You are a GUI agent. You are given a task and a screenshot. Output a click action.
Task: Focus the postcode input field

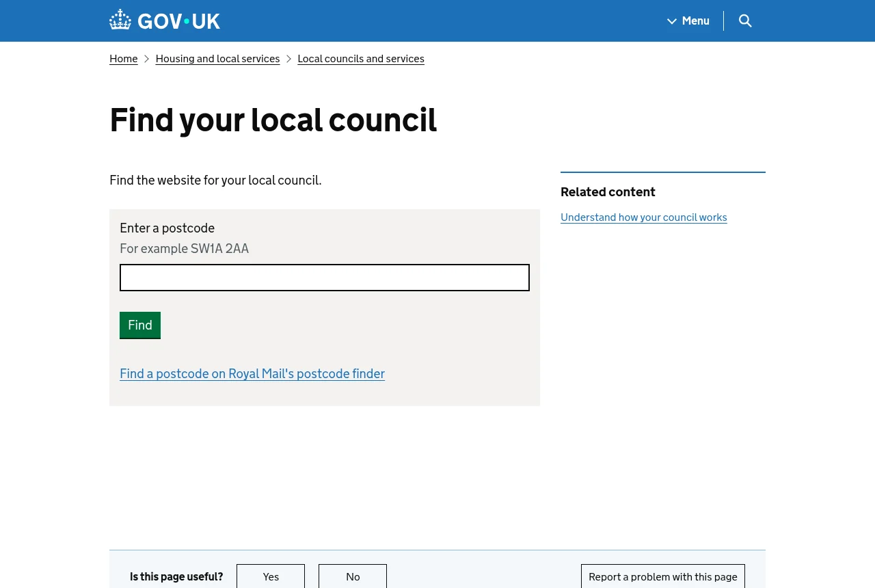(x=325, y=278)
